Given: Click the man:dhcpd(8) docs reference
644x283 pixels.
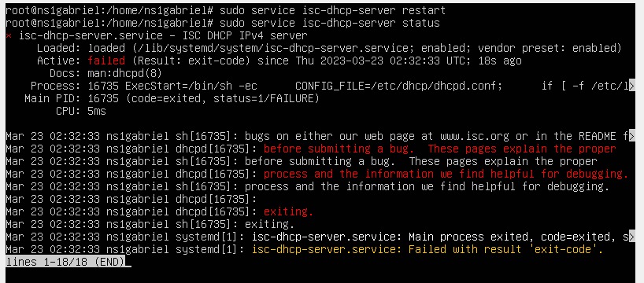Looking at the screenshot, I should coord(124,74).
